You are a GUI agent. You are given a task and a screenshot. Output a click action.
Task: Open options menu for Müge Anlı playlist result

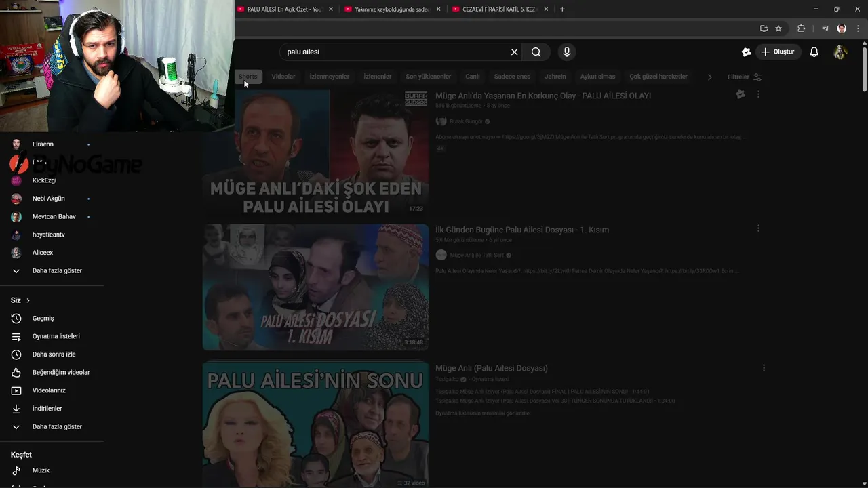coord(764,368)
